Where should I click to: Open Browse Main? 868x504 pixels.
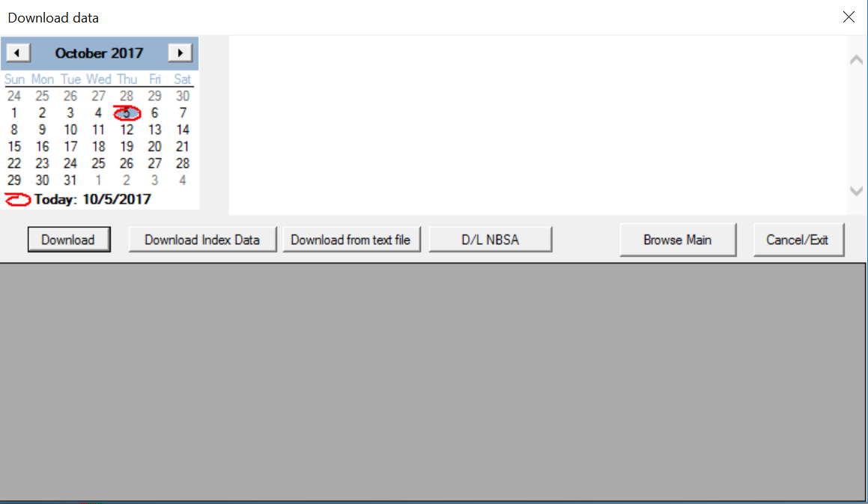point(677,240)
